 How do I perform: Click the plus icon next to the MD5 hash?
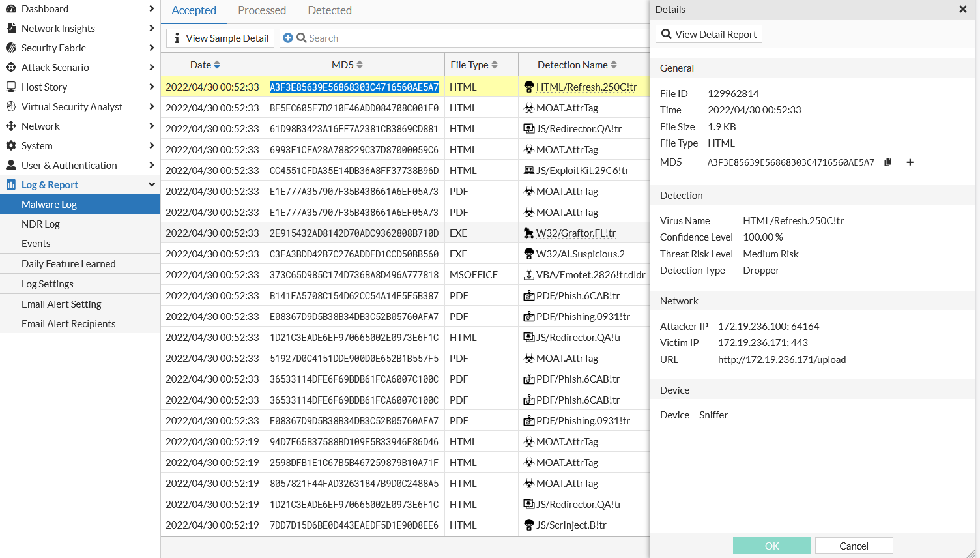pyautogui.click(x=910, y=162)
